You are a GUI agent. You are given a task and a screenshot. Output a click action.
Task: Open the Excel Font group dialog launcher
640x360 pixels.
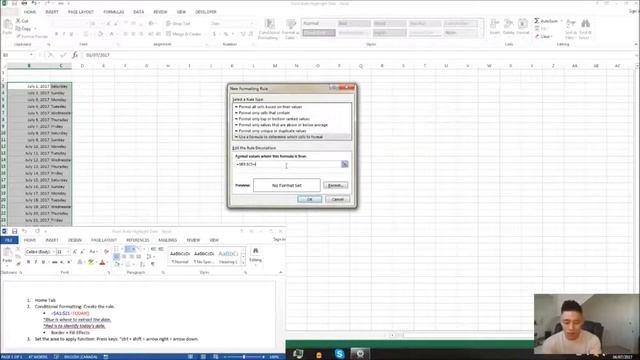[118, 44]
